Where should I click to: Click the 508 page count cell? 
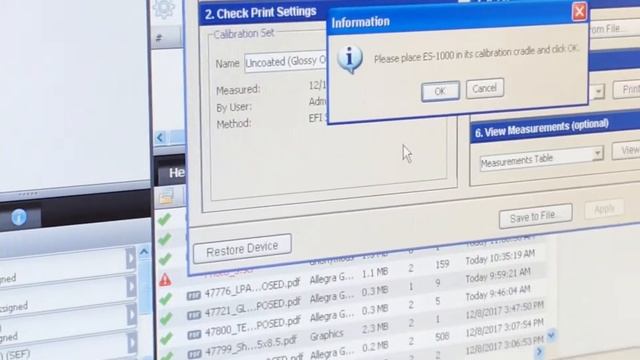(x=442, y=336)
